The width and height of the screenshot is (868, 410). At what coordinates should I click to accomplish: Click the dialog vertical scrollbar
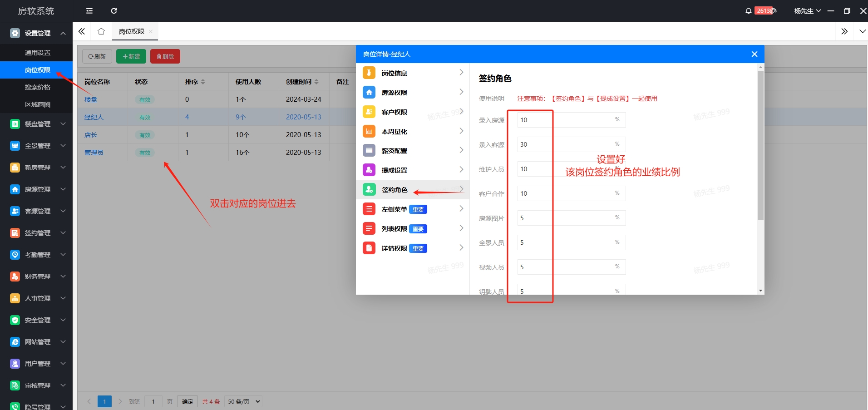(x=760, y=145)
